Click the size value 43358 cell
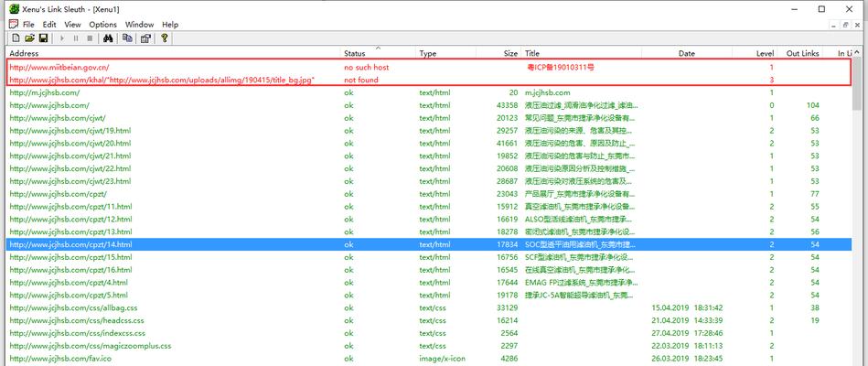 pos(507,105)
